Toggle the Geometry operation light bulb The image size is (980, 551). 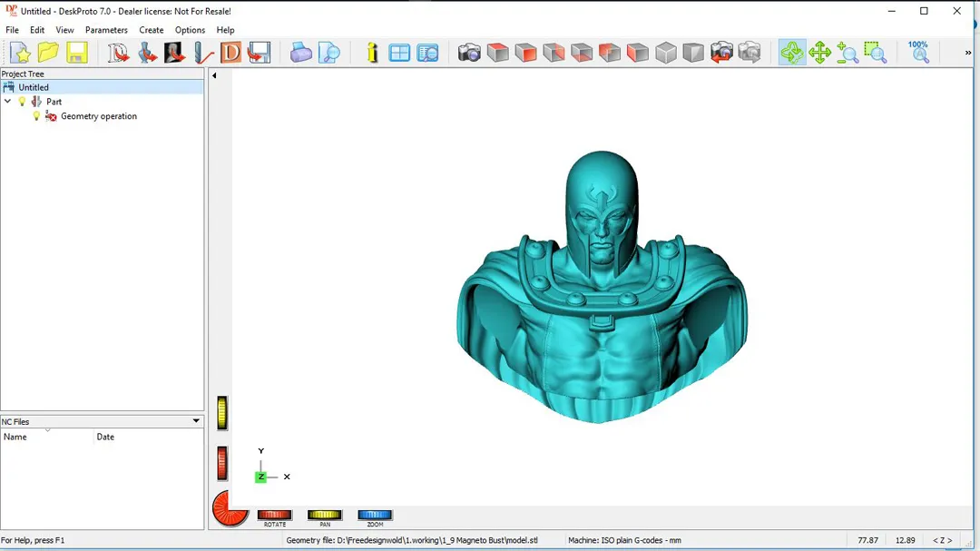[36, 115]
